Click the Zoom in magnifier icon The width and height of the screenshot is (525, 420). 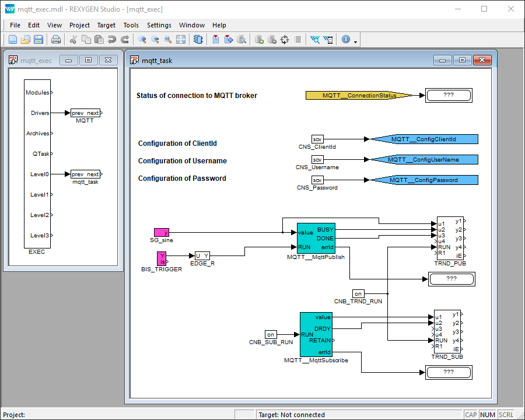coord(142,40)
